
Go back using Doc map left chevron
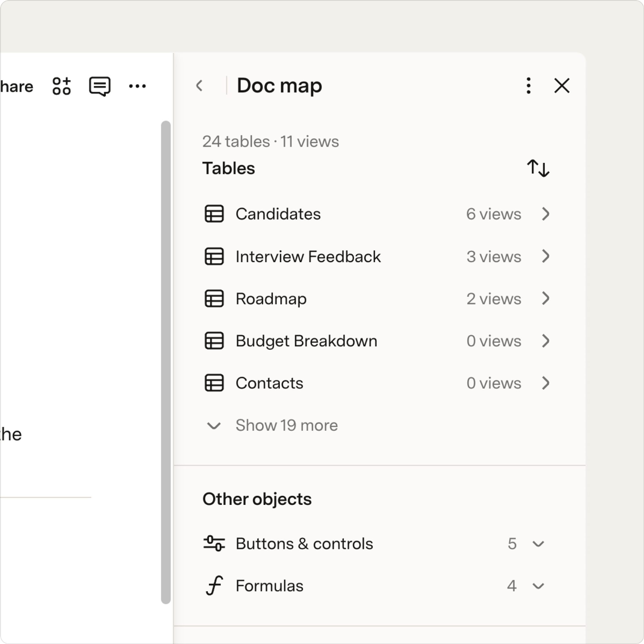(x=199, y=86)
